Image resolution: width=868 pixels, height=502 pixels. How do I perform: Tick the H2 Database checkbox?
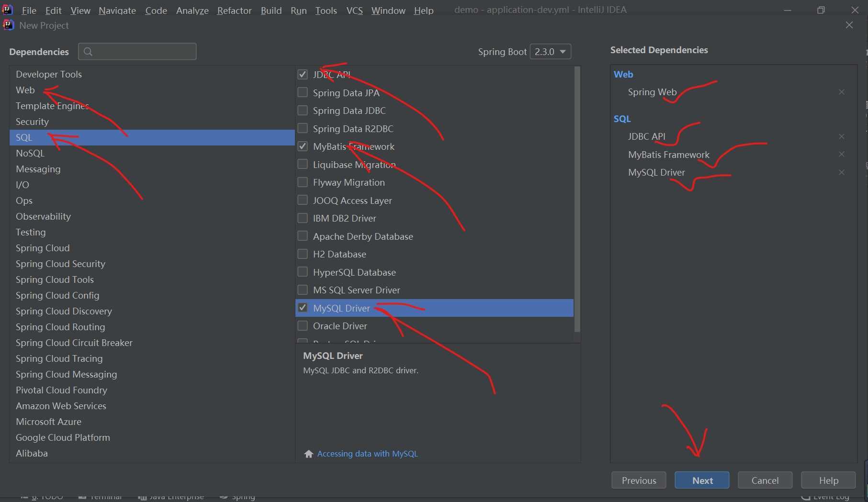coord(303,254)
